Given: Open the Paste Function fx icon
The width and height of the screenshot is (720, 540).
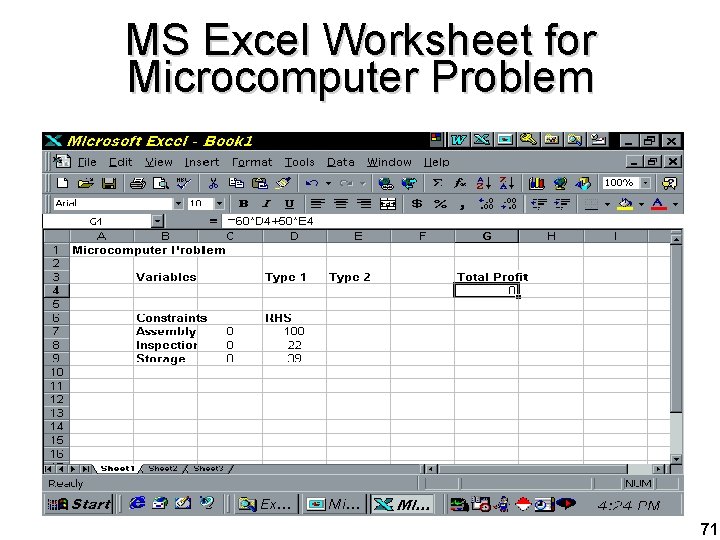Looking at the screenshot, I should [x=460, y=183].
